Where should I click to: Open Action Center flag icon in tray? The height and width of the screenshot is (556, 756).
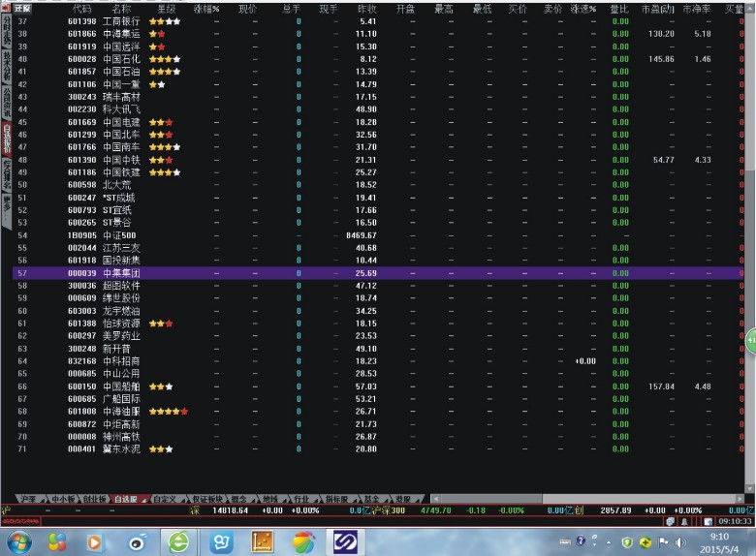pyautogui.click(x=663, y=542)
